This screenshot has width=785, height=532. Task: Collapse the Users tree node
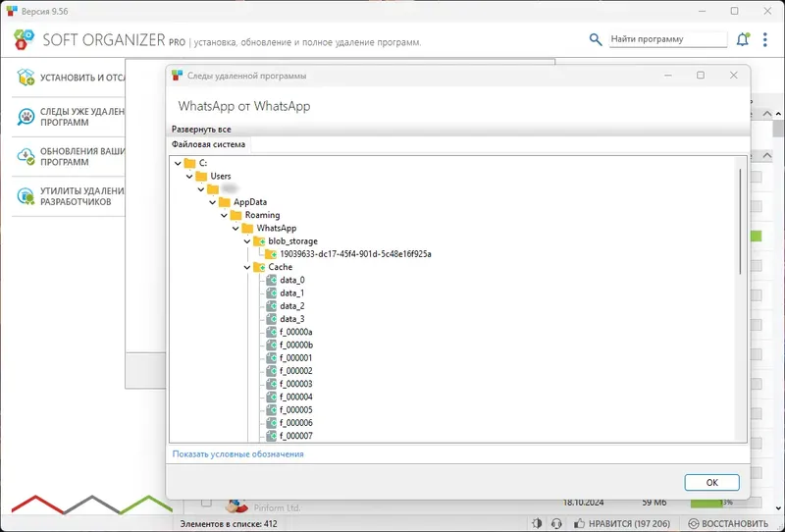pos(189,177)
